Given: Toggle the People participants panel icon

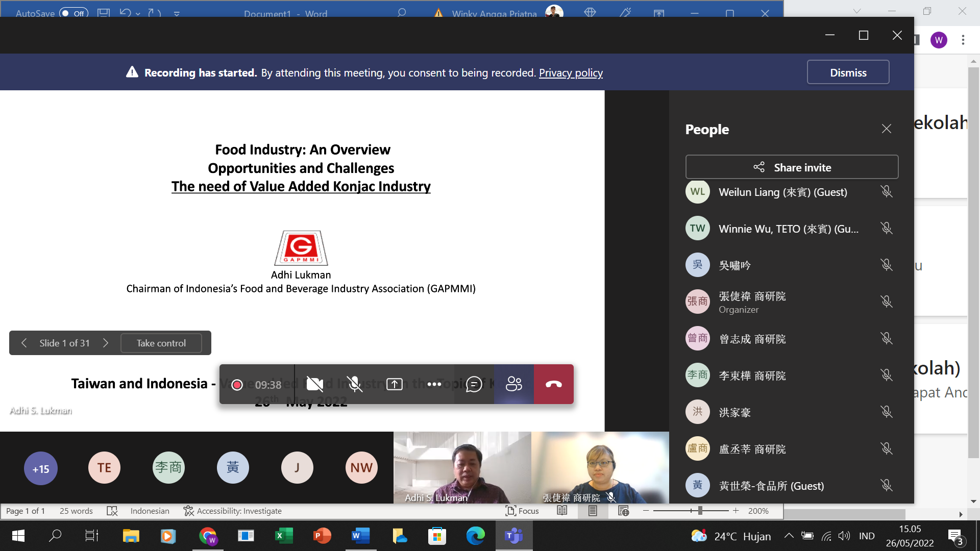Looking at the screenshot, I should coord(514,384).
